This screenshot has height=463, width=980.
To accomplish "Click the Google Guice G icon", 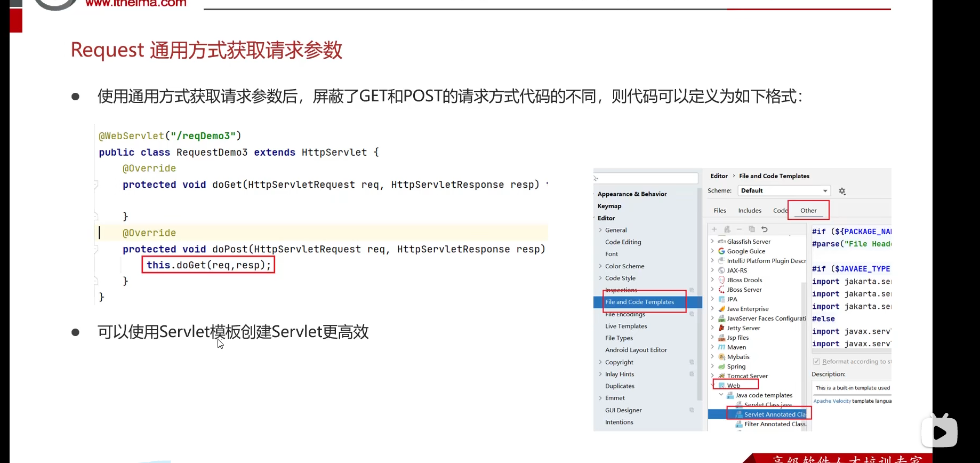I will point(721,251).
